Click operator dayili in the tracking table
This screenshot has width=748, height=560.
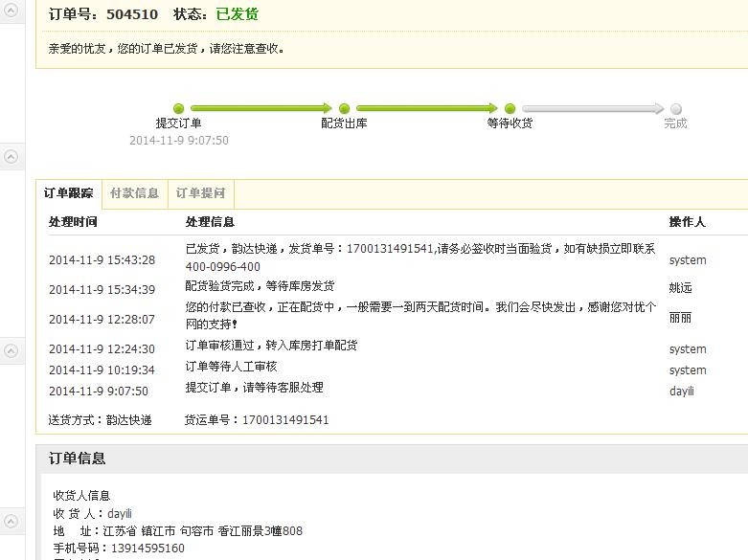click(x=682, y=392)
